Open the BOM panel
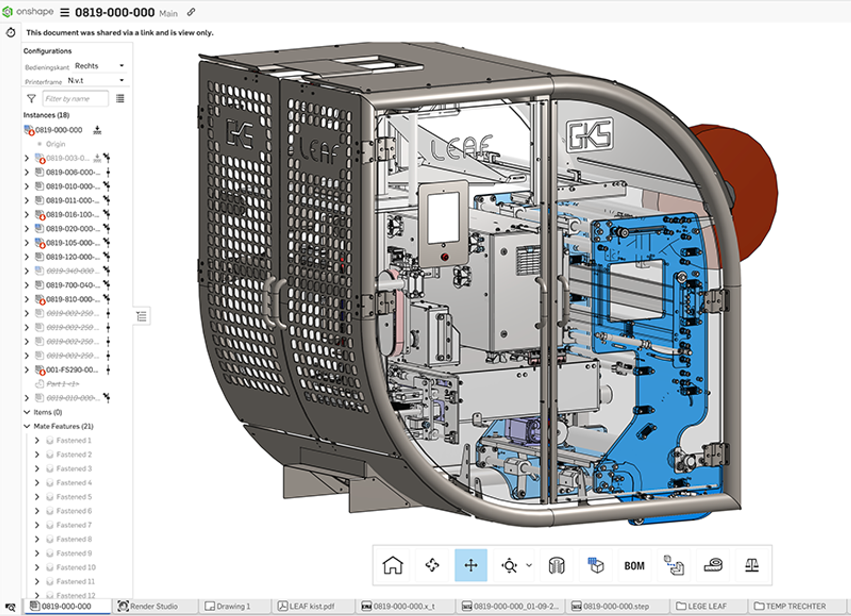This screenshot has height=616, width=851. point(633,565)
